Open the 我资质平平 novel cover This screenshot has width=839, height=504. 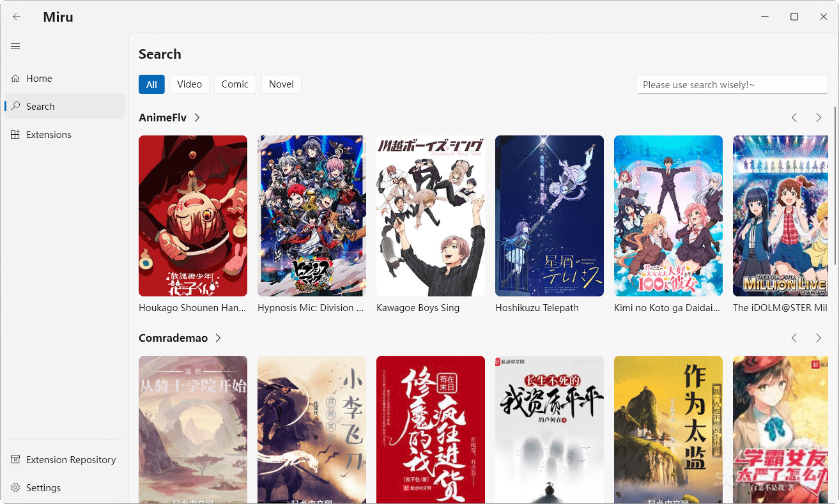[x=550, y=429]
